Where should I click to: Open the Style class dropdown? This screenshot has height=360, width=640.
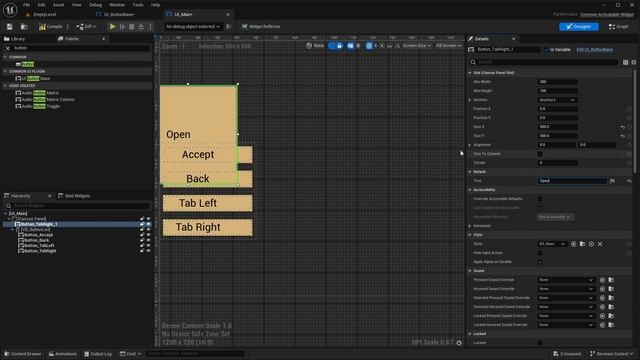(552, 244)
